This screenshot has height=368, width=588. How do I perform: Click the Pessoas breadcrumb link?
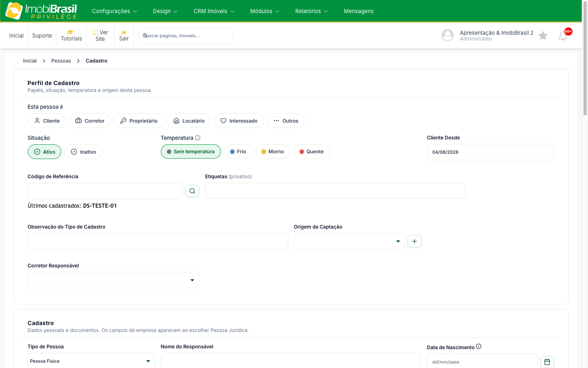(61, 61)
